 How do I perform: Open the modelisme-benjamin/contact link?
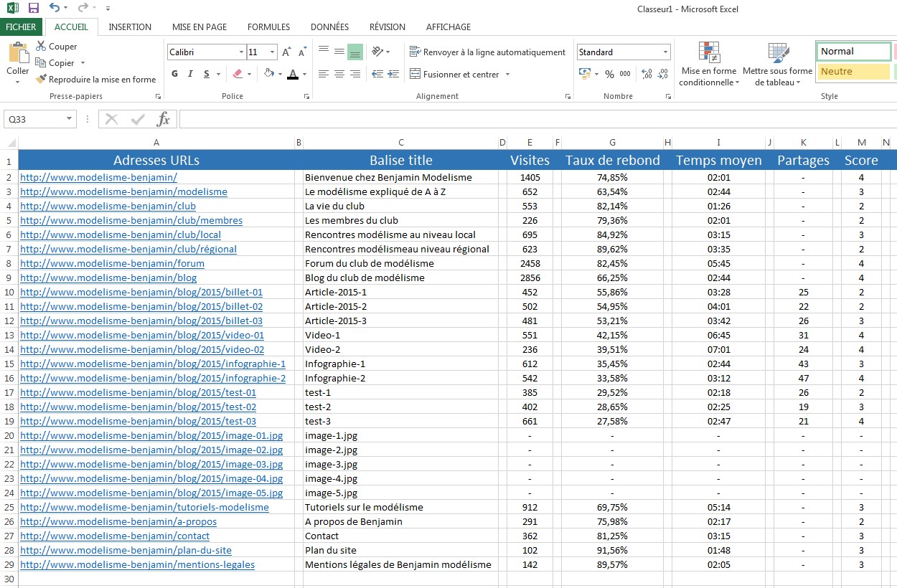[115, 536]
